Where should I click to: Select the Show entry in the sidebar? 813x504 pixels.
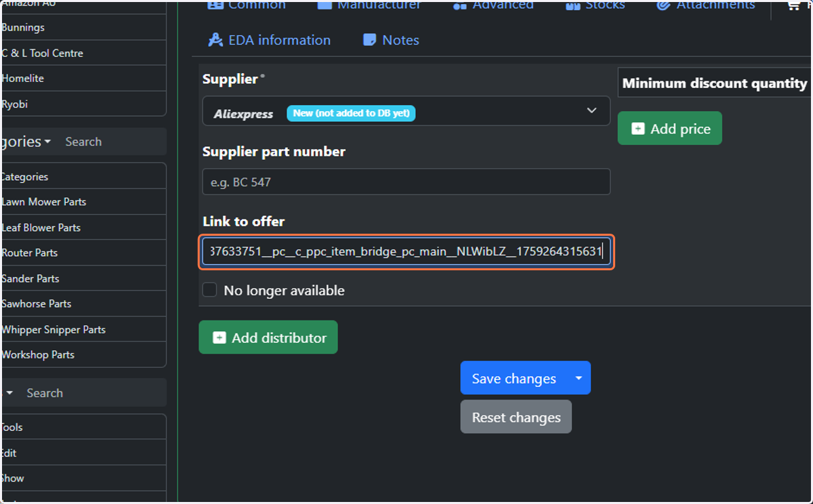point(83,478)
